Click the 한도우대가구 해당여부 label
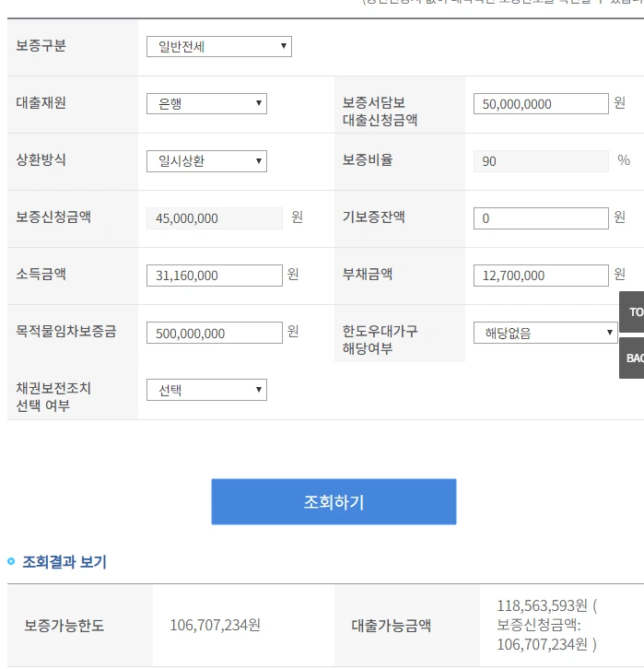 tap(380, 340)
